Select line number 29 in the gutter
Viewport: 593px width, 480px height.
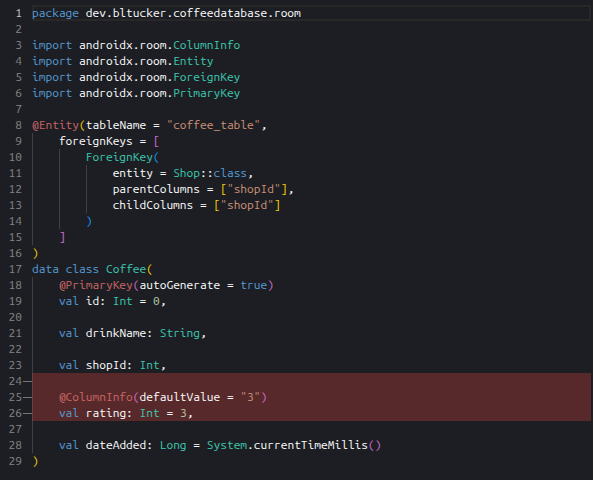pos(15,461)
